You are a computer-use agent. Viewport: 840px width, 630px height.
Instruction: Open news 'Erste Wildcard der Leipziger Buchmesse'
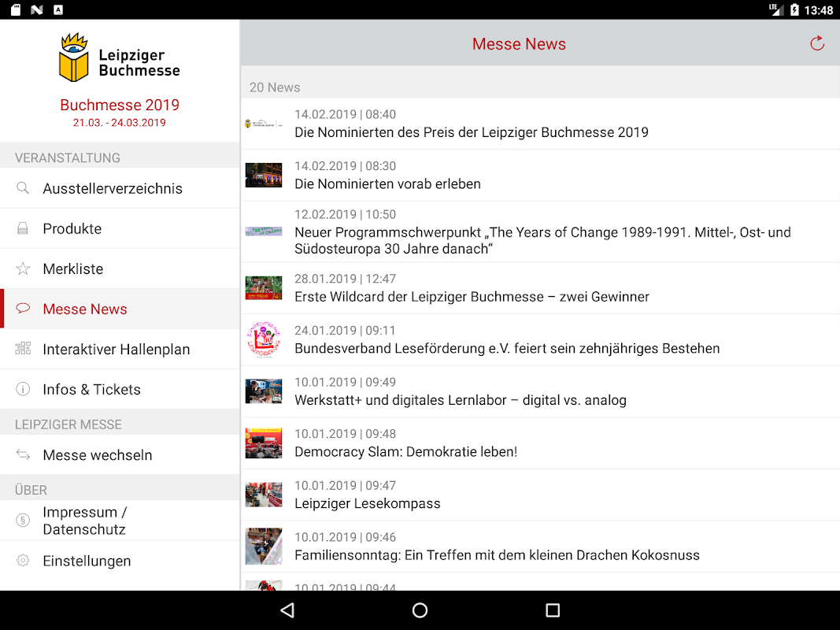tap(540, 288)
